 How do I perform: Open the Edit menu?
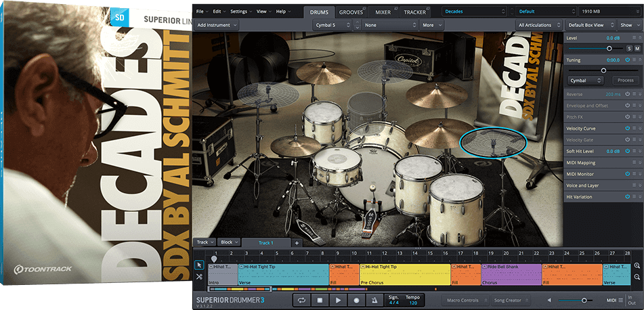(x=219, y=12)
